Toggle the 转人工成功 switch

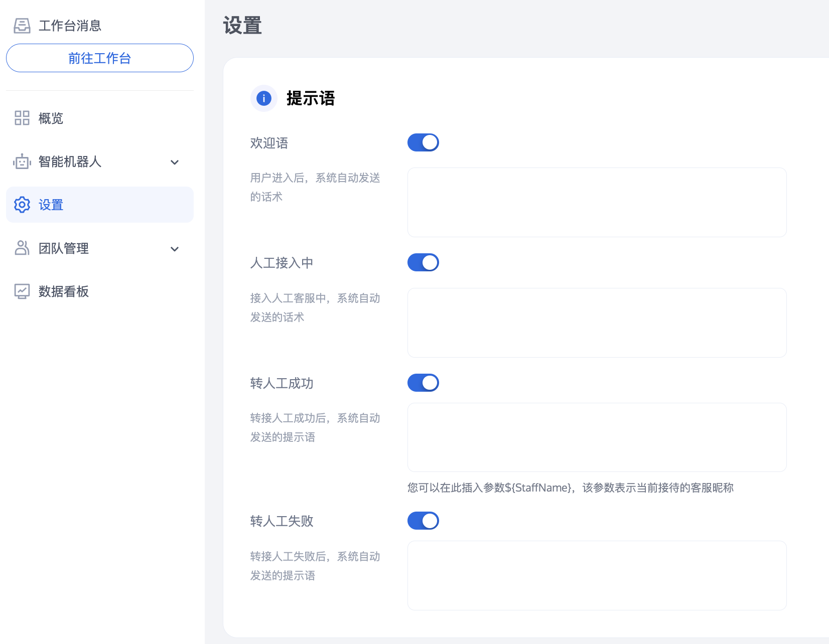423,383
